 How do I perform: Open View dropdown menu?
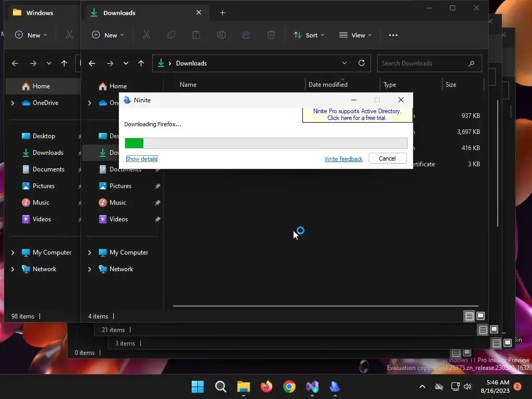[355, 35]
